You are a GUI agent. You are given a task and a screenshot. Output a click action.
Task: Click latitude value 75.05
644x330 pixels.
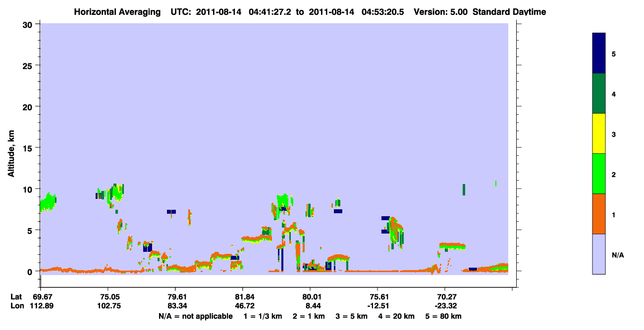108,297
